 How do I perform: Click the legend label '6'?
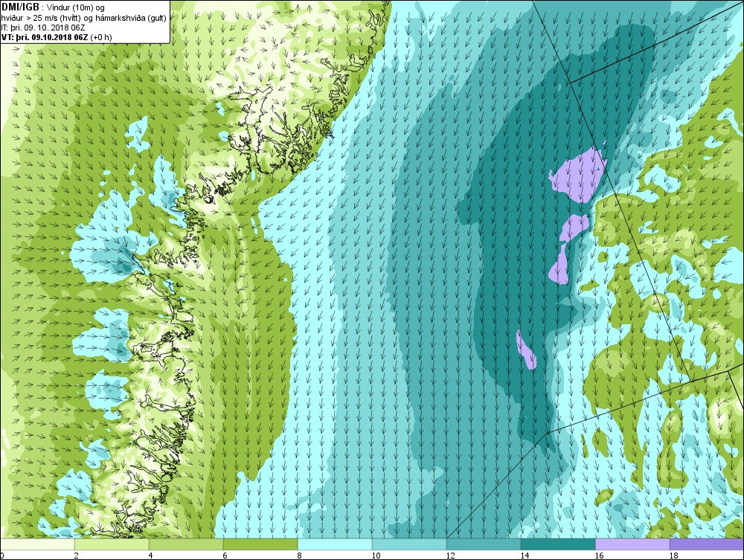click(225, 556)
